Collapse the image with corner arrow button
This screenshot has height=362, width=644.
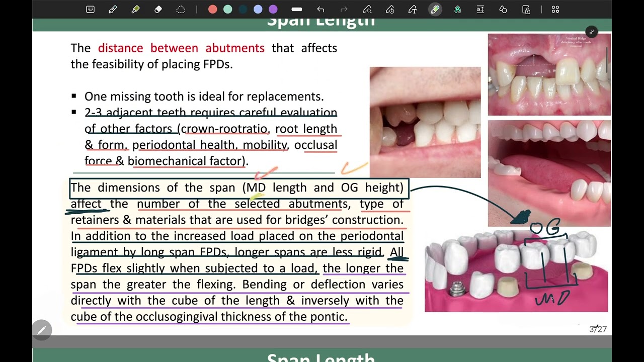click(592, 32)
